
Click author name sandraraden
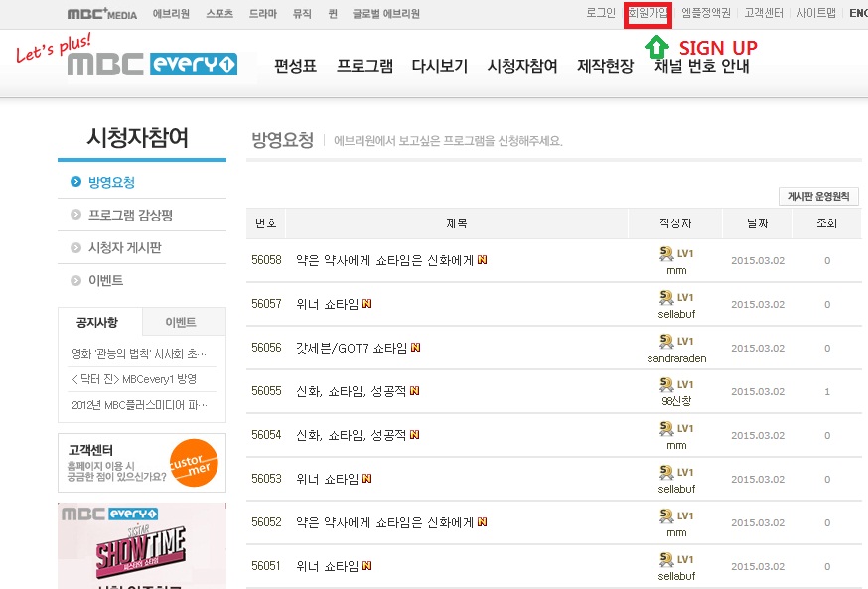point(676,358)
